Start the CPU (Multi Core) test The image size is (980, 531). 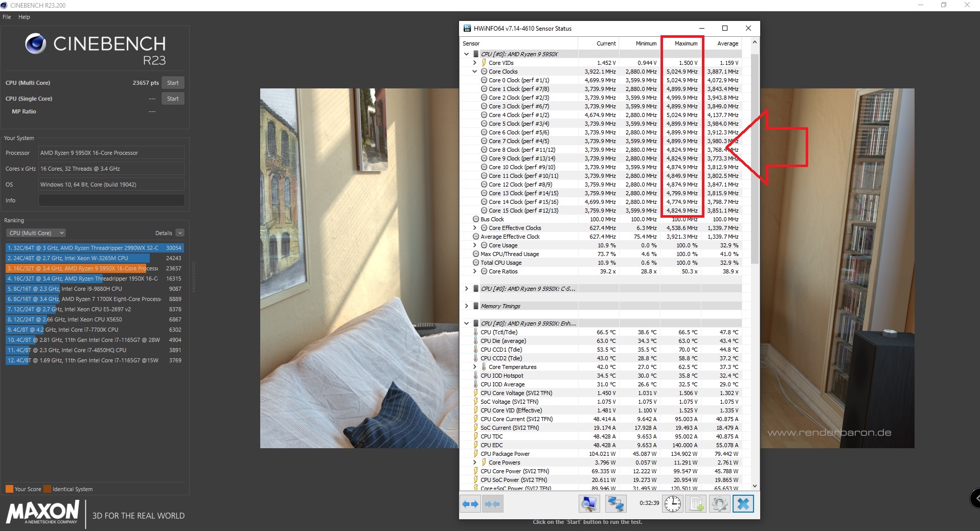pos(173,83)
